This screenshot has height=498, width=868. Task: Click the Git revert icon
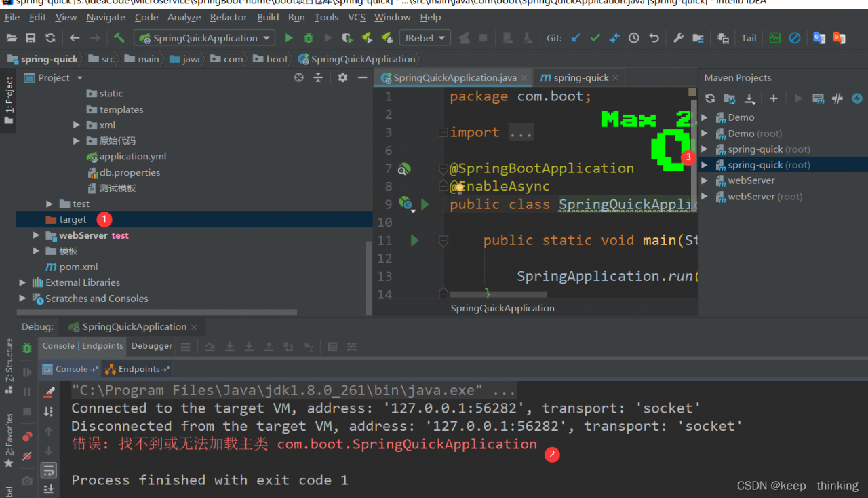pyautogui.click(x=654, y=38)
